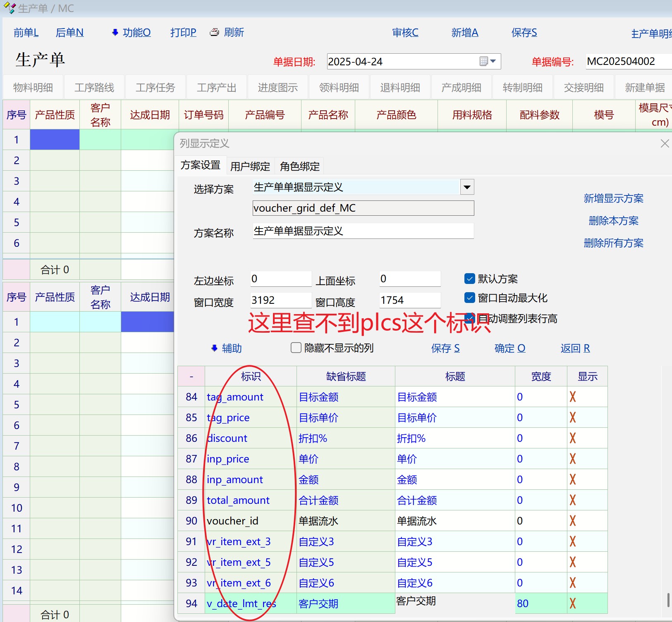Open the 单据日期 date dropdown arrow

point(493,62)
